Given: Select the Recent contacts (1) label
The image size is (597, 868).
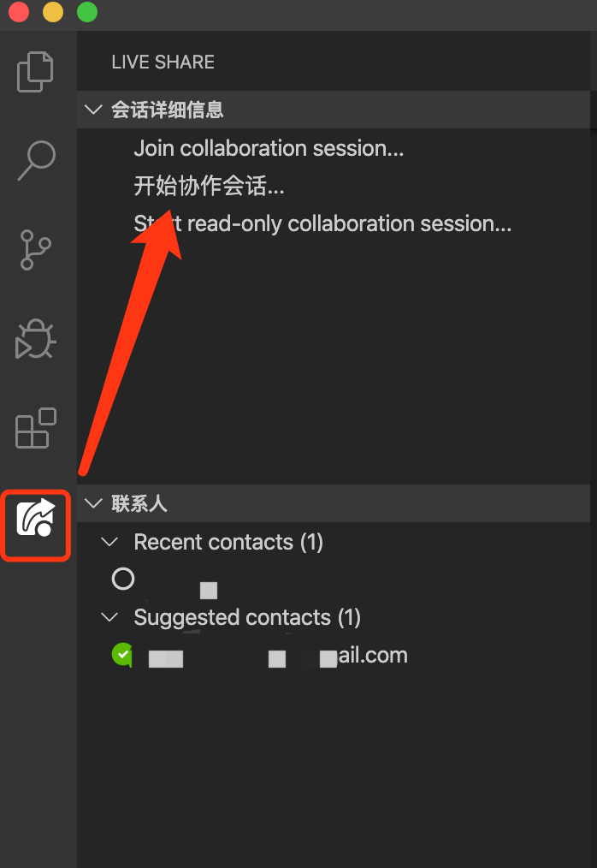Looking at the screenshot, I should point(228,543).
